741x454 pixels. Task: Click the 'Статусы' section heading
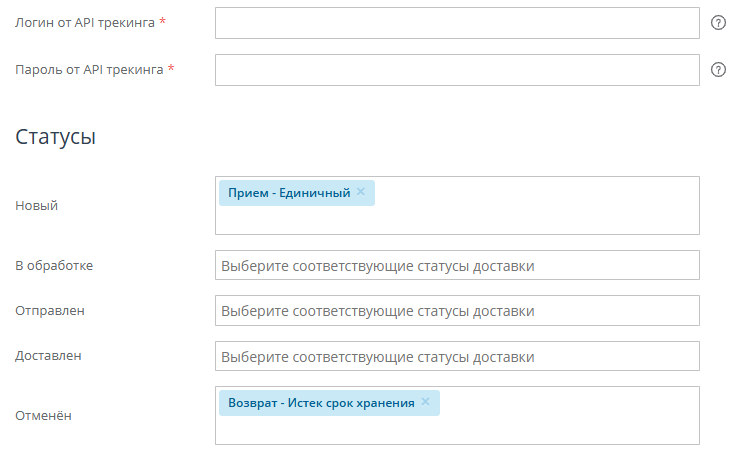click(x=55, y=137)
